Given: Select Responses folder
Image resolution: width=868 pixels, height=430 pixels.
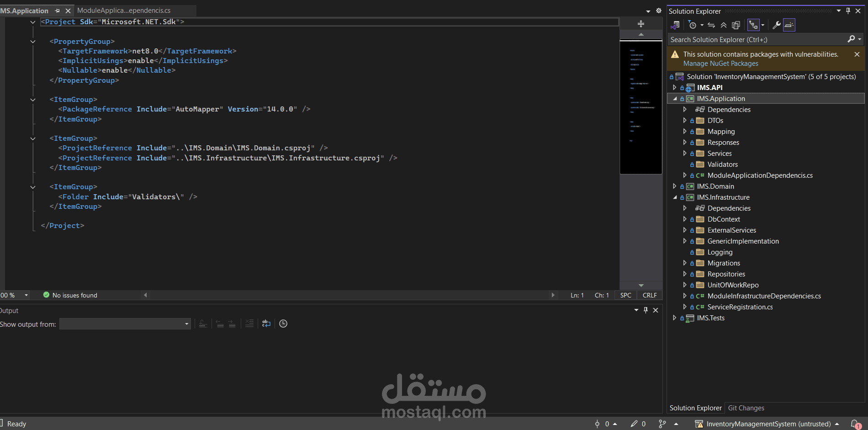Looking at the screenshot, I should (723, 142).
